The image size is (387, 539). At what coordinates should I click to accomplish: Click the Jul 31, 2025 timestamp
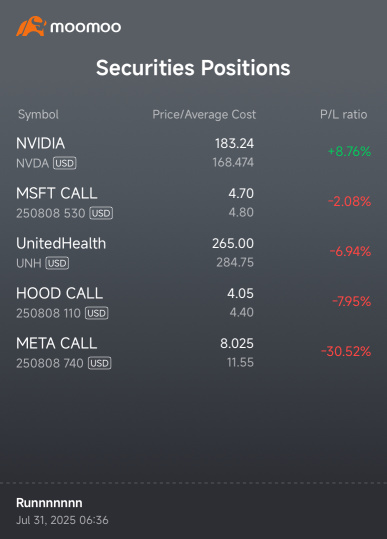62,520
